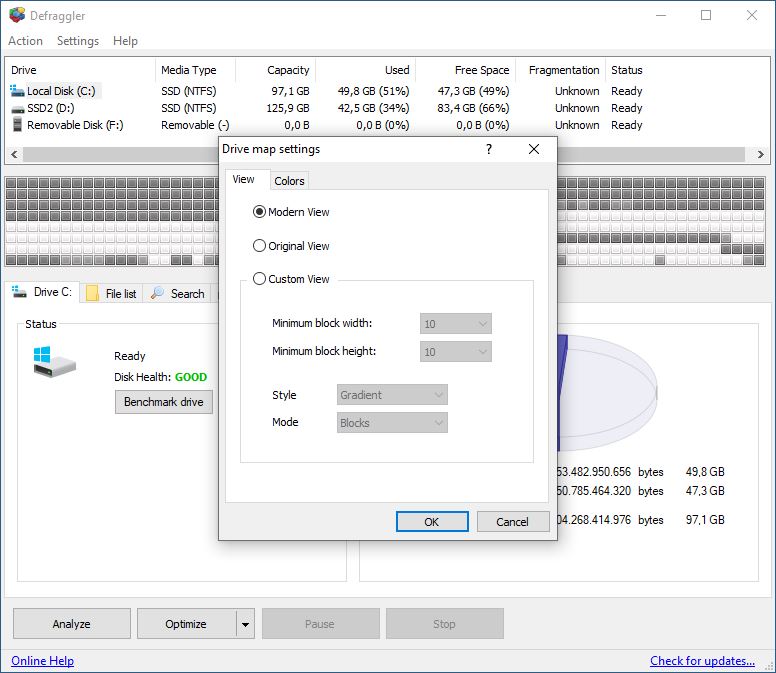Click the Fragmentation column header
This screenshot has width=776, height=673.
coord(561,70)
